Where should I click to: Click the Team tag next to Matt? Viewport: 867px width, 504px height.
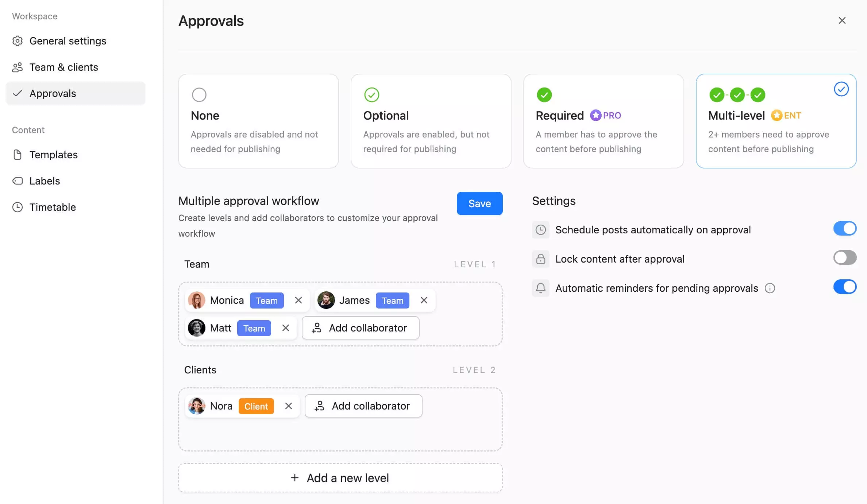[254, 328]
